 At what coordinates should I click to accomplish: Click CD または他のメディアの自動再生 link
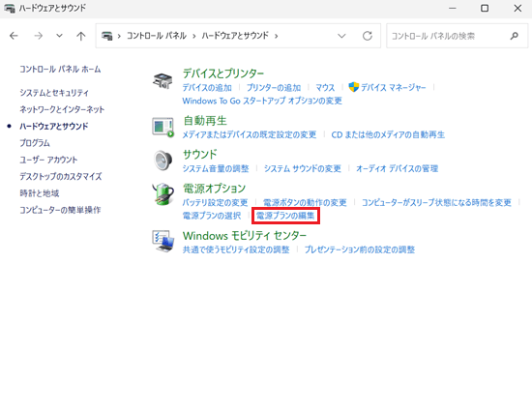pos(388,134)
